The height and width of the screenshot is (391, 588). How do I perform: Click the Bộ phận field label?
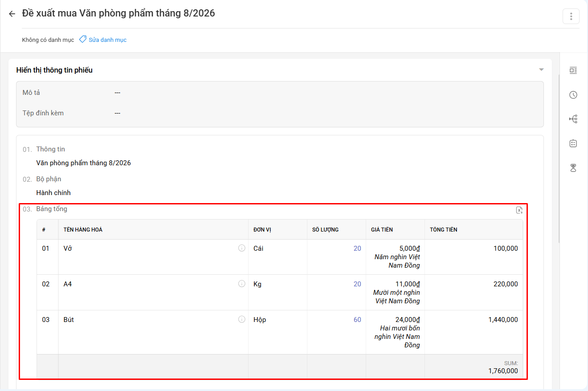pos(49,179)
